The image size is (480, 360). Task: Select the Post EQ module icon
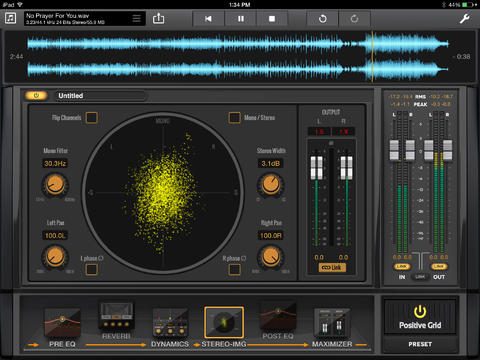[x=278, y=316]
